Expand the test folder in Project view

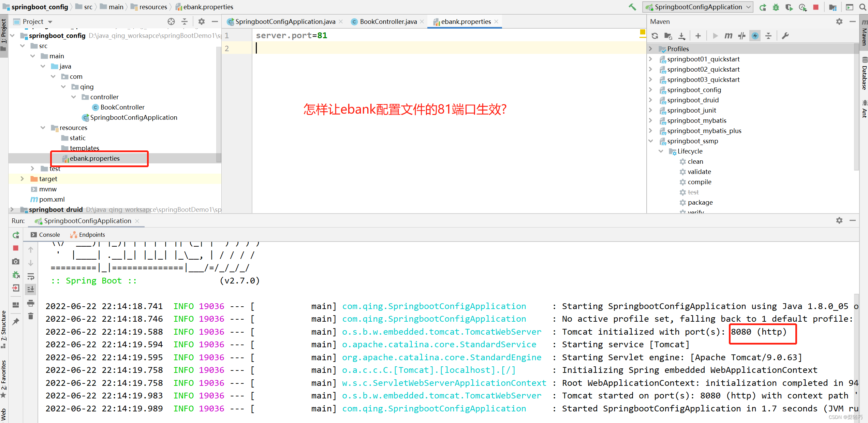tap(32, 169)
